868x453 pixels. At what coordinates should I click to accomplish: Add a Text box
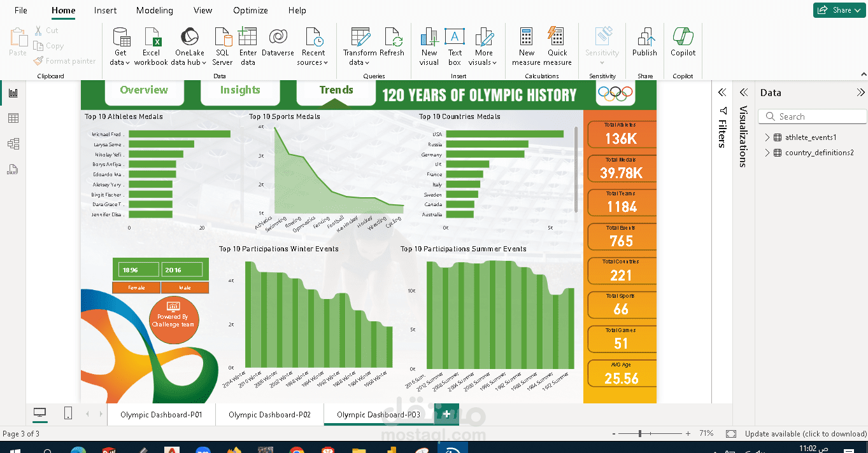(455, 46)
